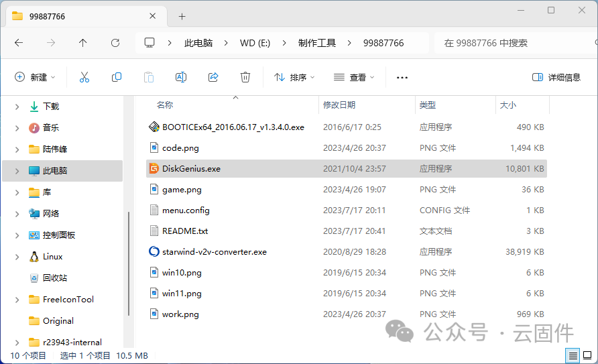Viewport: 598px width, 364px height.
Task: Click the navigation pane scrollbar
Action: click(129, 263)
